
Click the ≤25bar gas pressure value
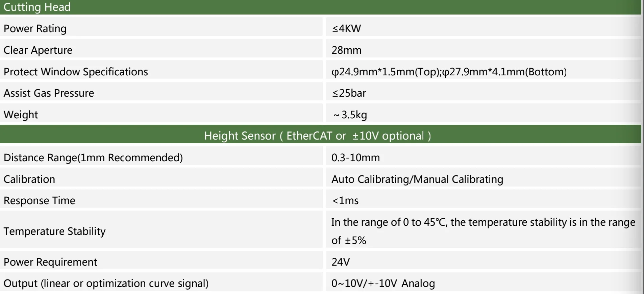click(349, 93)
